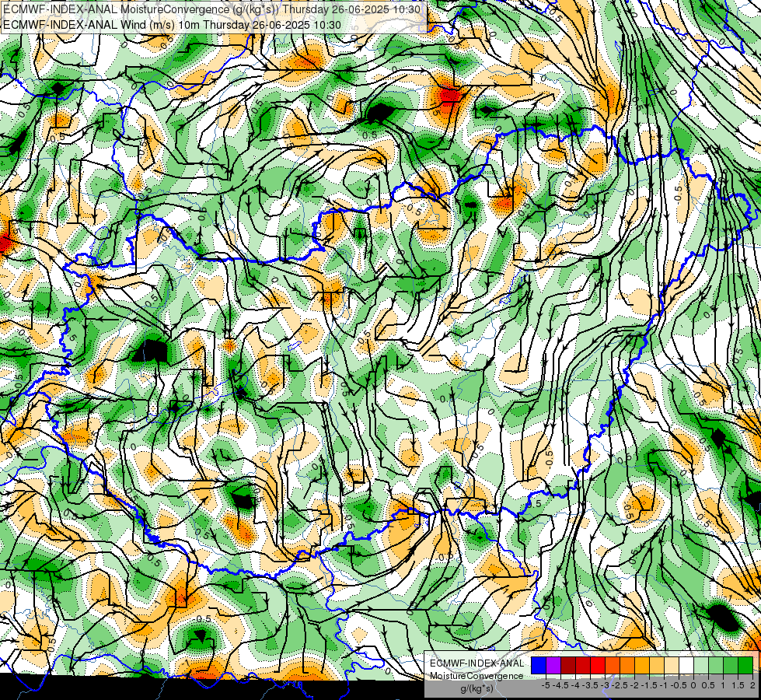
Task: Click the legend word MoistureConvergence
Action: [x=476, y=676]
